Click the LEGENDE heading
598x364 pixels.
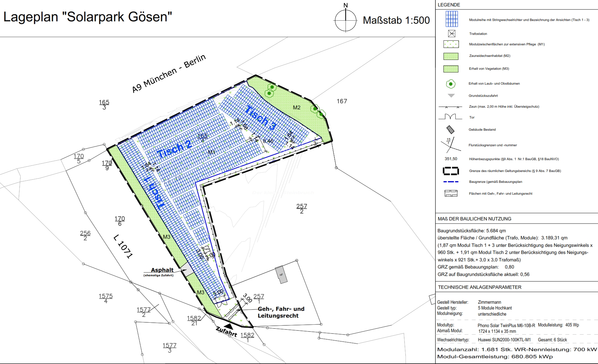pyautogui.click(x=449, y=5)
